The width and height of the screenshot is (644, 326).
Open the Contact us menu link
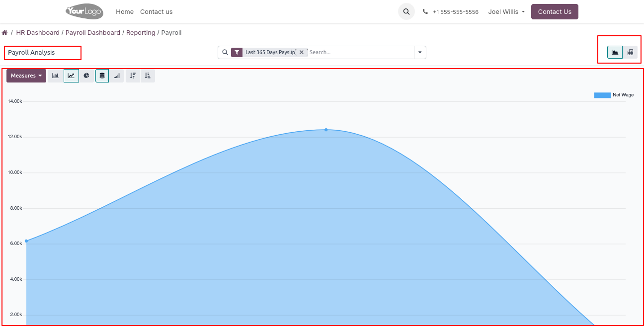pos(156,11)
